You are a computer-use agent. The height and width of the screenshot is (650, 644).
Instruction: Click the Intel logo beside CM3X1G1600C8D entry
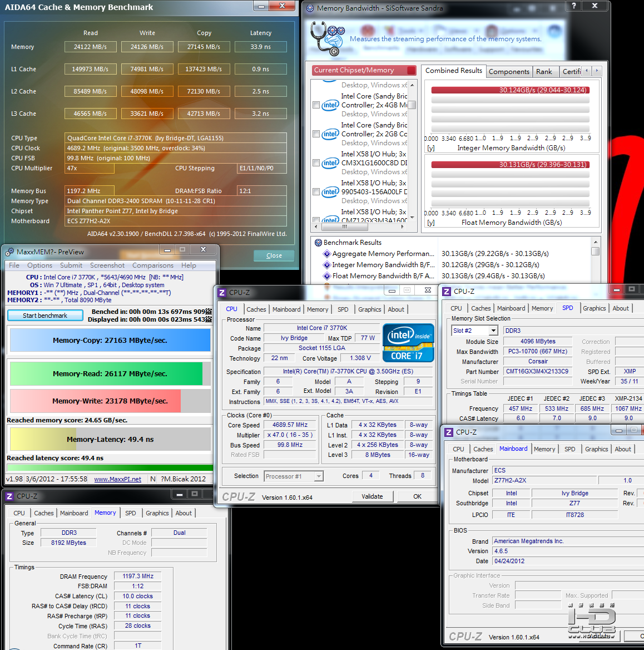pos(330,163)
